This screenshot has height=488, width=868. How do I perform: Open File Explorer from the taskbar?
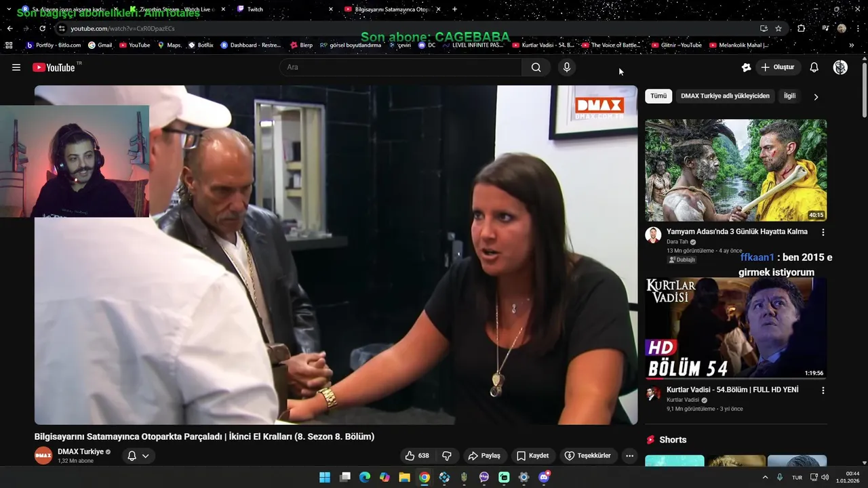coord(404,477)
